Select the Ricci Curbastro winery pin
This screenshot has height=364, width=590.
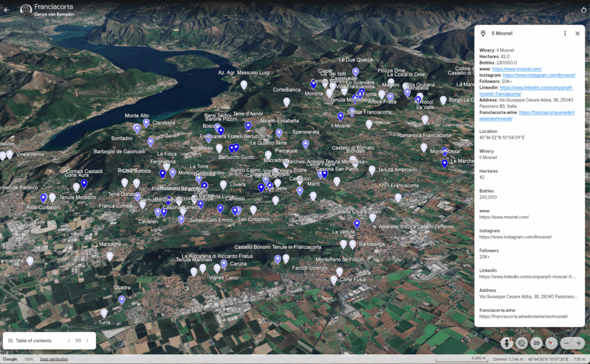click(x=43, y=198)
